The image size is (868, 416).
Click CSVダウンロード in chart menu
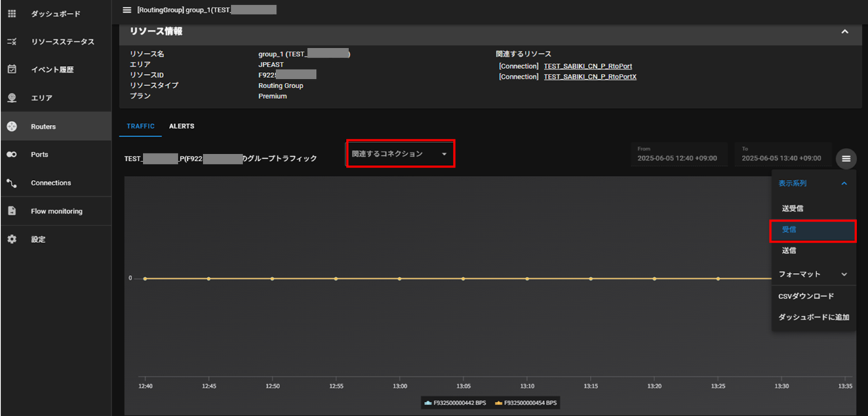[x=806, y=297]
